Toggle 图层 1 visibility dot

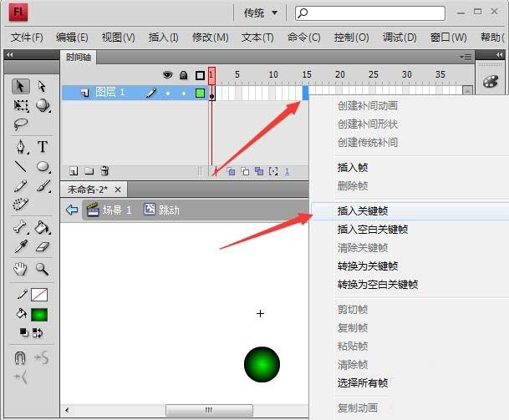pyautogui.click(x=168, y=94)
